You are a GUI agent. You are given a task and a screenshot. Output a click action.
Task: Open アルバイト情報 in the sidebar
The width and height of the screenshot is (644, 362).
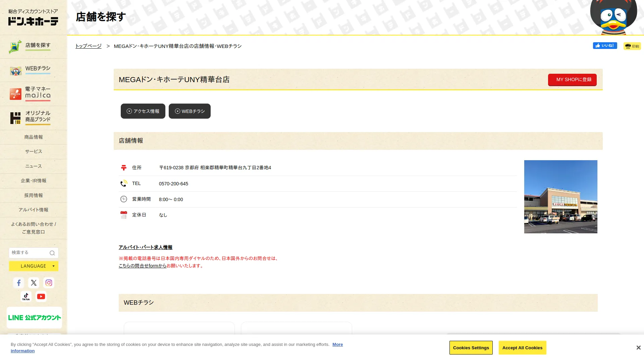pyautogui.click(x=34, y=210)
